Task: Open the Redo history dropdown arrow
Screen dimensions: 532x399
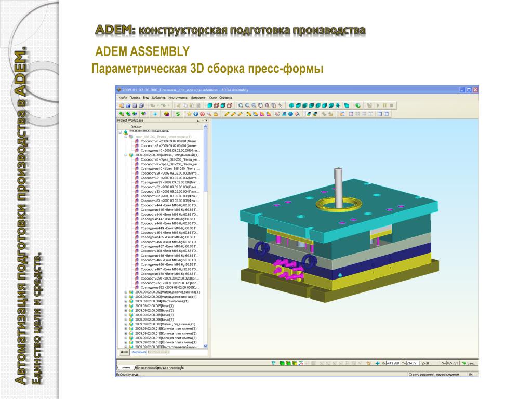Action: (169, 105)
